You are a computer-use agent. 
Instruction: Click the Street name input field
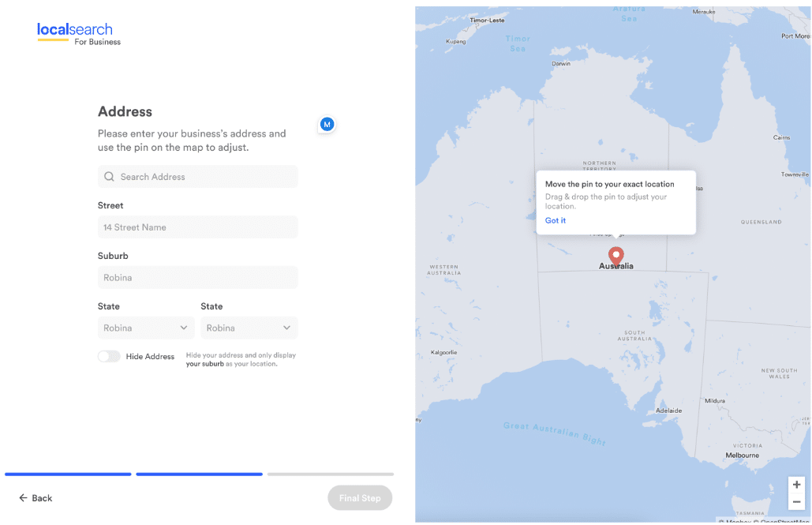tap(197, 227)
